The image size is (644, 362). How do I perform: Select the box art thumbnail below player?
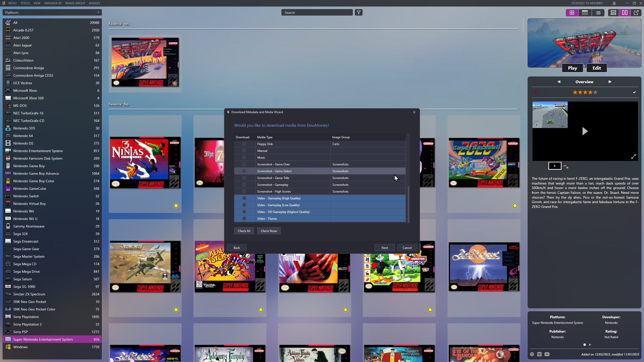pos(566,166)
